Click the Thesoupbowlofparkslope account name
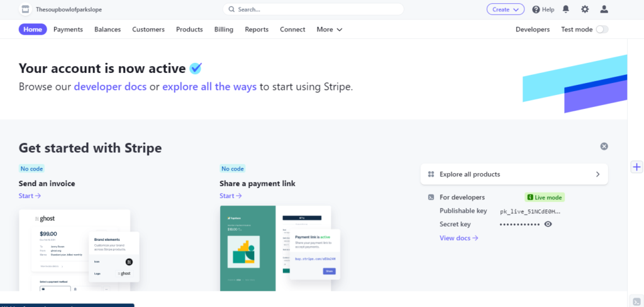The height and width of the screenshot is (307, 644). (x=69, y=9)
